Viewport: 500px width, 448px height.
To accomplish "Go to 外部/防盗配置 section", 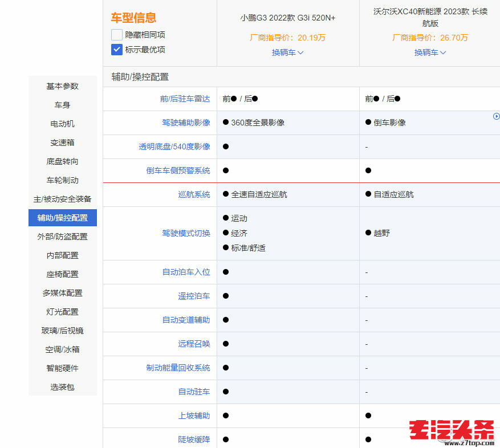I will point(63,237).
